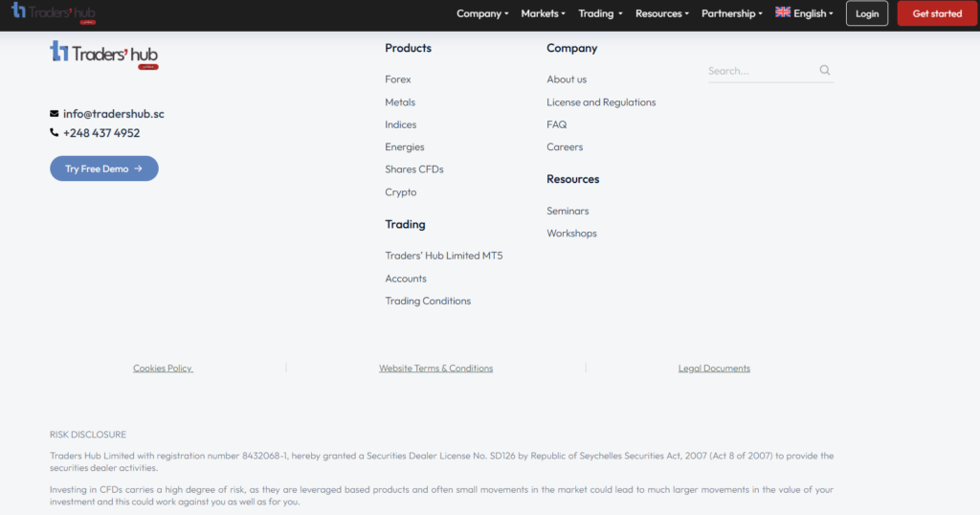Open the Cookies Policy link
The image size is (980, 515).
click(x=163, y=369)
